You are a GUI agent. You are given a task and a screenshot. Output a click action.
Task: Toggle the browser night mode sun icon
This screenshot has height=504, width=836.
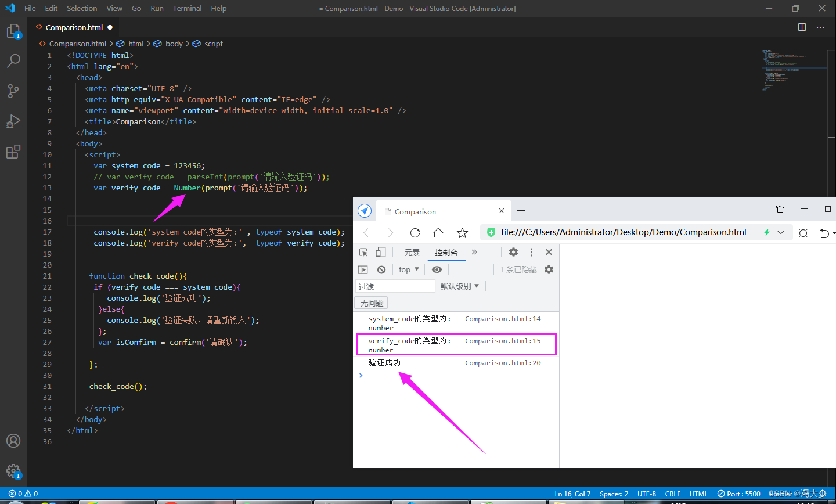pos(803,233)
